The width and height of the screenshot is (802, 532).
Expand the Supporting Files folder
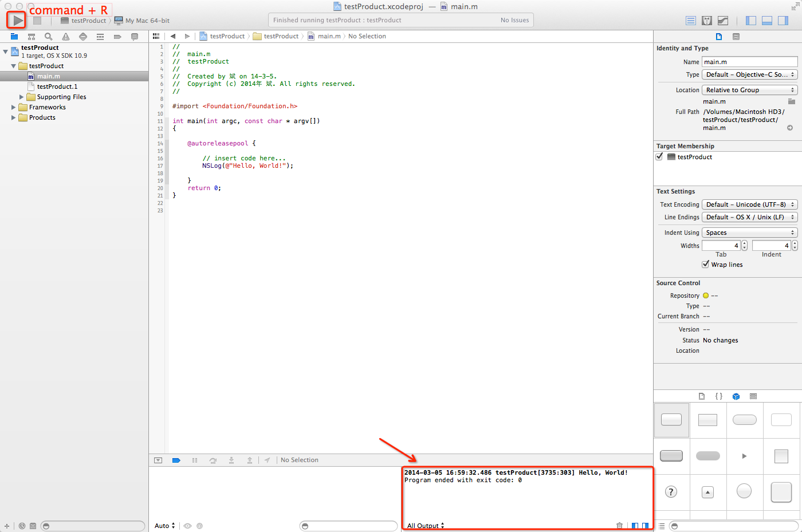(22, 97)
